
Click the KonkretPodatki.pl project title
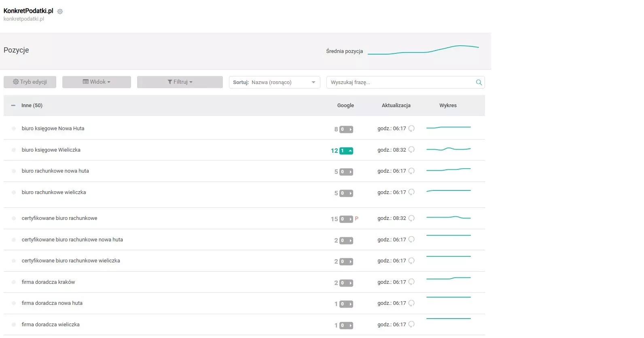pos(28,11)
